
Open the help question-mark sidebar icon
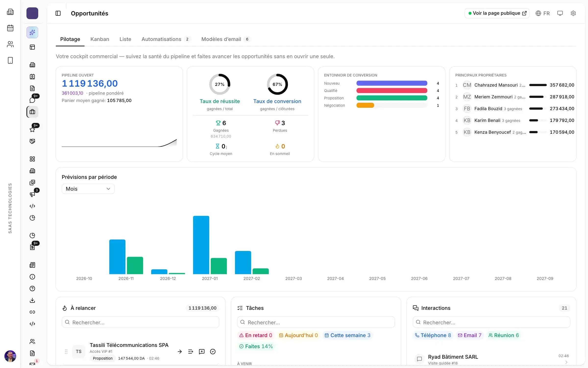[32, 289]
